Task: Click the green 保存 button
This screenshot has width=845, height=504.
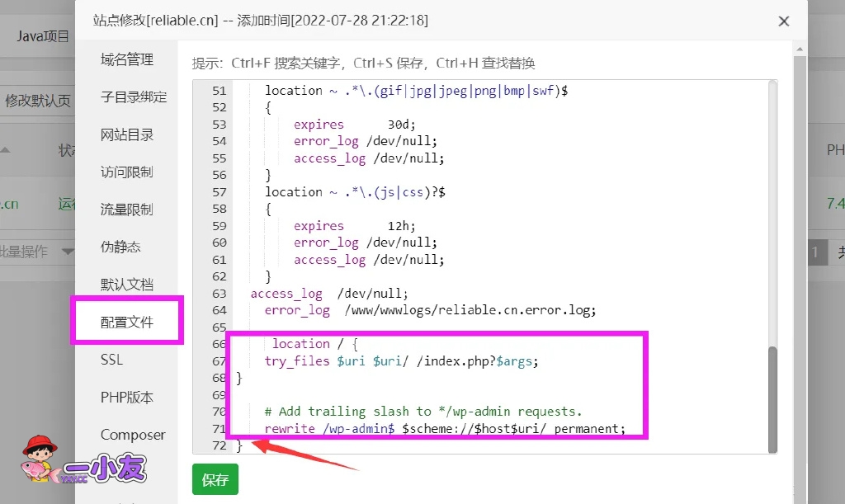Action: pyautogui.click(x=215, y=479)
